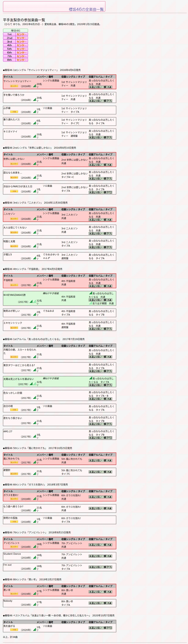
Task: Click センター badge in 制服と太陽 row
Action: tap(14, 246)
